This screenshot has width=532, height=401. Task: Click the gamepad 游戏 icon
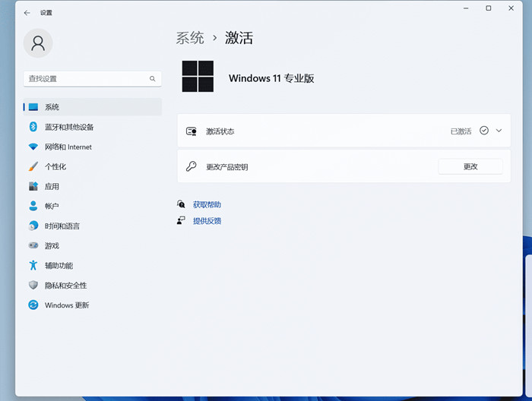(x=33, y=245)
